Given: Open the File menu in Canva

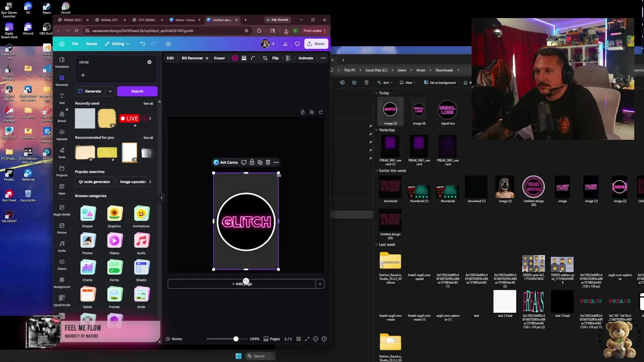Looking at the screenshot, I should click(75, 44).
